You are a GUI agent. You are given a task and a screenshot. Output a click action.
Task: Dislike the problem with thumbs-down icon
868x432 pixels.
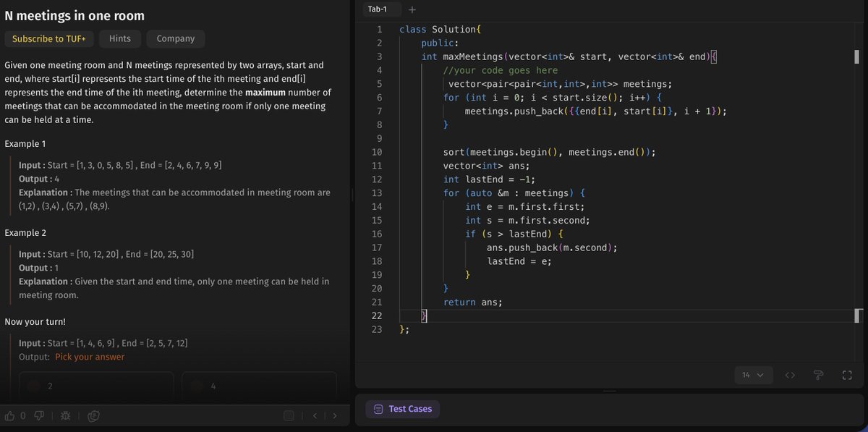point(40,416)
